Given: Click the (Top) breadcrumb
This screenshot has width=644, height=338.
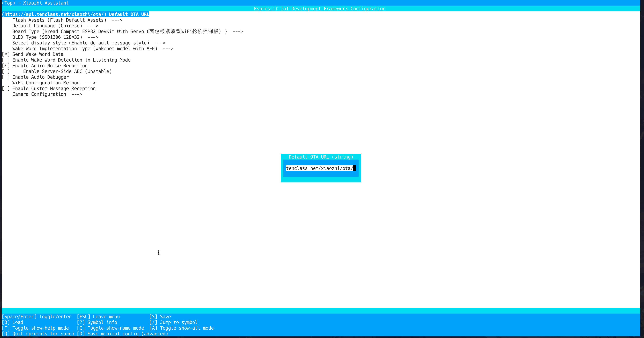Looking at the screenshot, I should click(x=9, y=3).
